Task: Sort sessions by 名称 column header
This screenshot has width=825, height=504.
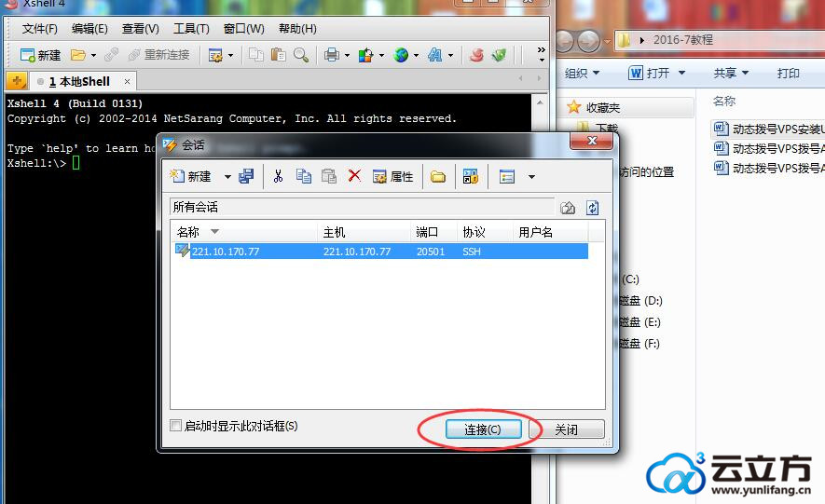Action: pyautogui.click(x=245, y=232)
